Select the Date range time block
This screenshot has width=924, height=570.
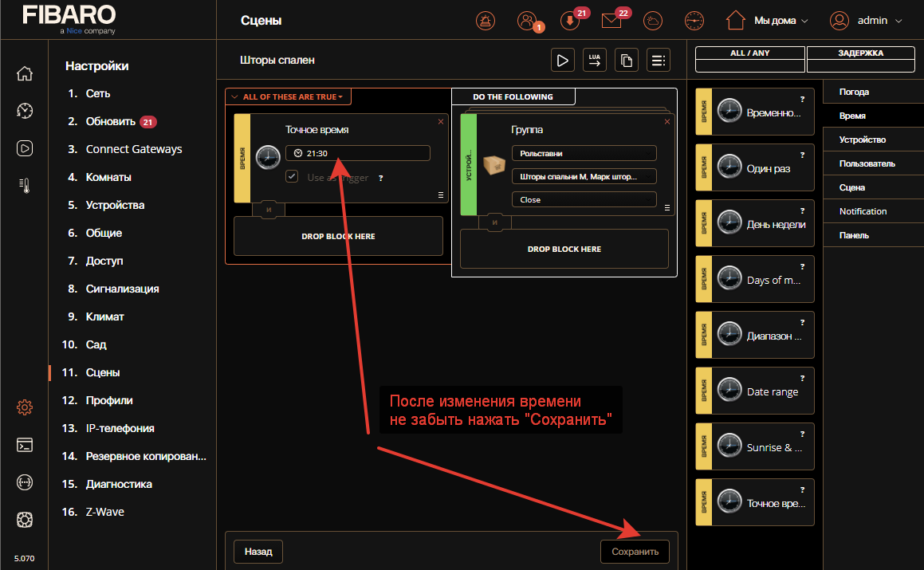(755, 391)
